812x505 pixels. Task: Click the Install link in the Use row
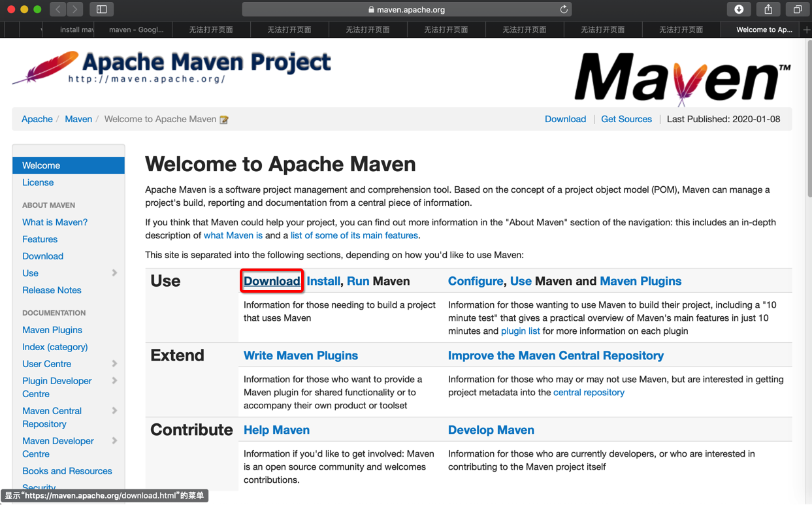323,281
